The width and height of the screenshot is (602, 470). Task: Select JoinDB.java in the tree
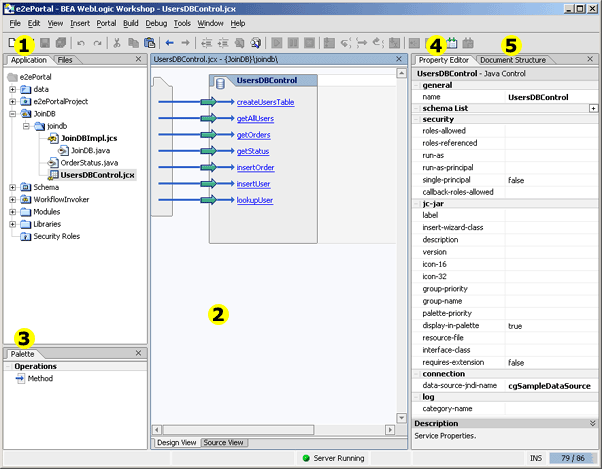click(90, 151)
